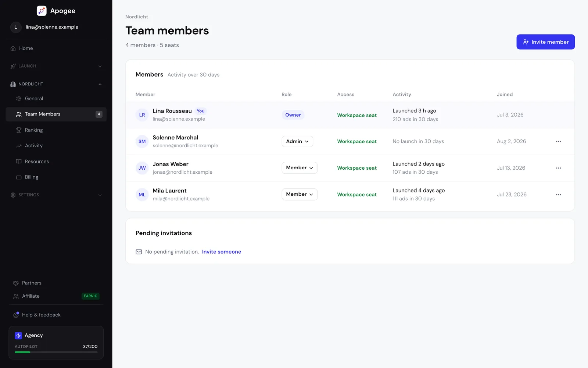Click lina@solenne.example in the sidebar header

52,27
